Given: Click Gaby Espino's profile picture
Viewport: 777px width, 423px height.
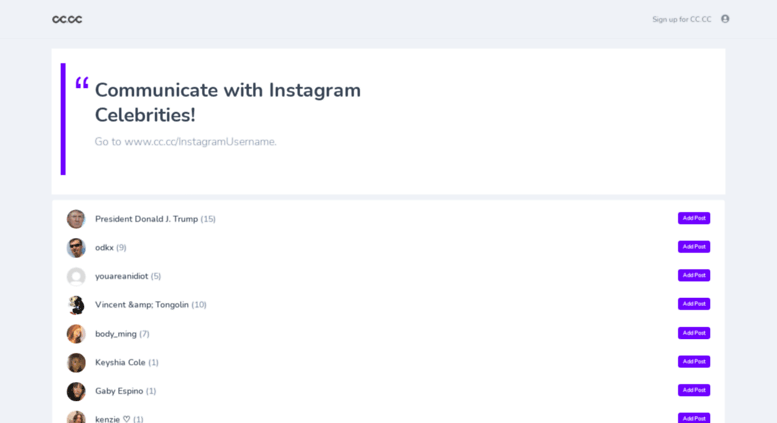Looking at the screenshot, I should 76,391.
